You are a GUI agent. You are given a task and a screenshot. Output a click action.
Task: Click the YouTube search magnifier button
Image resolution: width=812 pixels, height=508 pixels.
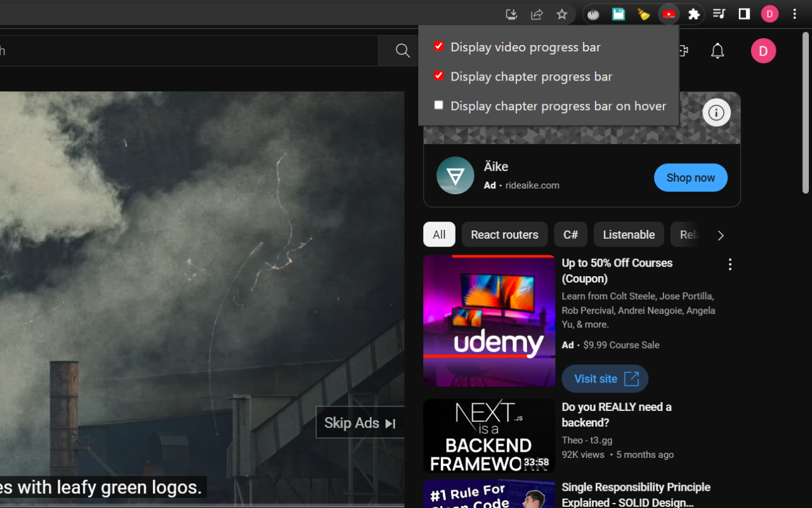tap(402, 51)
